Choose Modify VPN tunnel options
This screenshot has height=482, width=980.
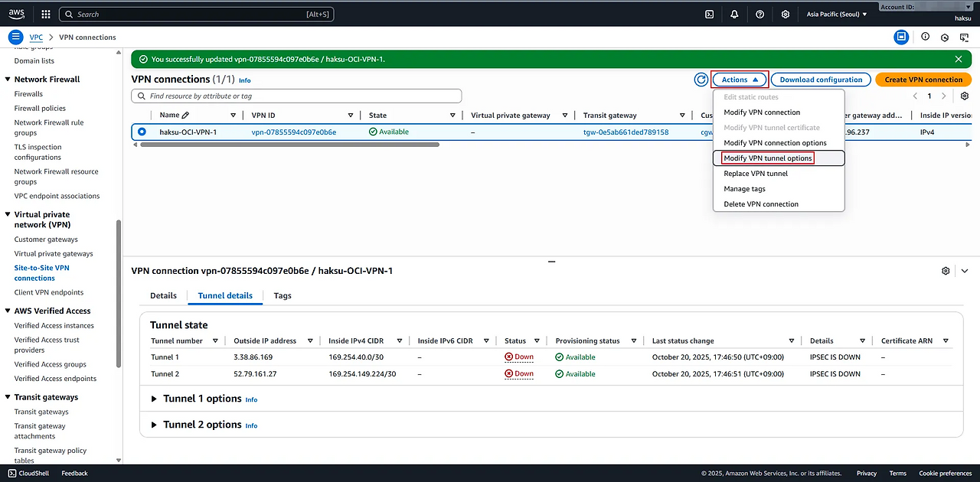(768, 158)
